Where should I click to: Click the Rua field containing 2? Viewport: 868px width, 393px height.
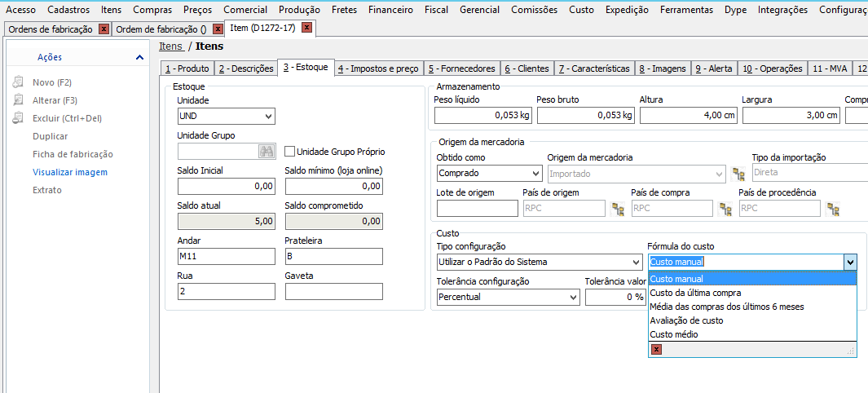tap(227, 291)
